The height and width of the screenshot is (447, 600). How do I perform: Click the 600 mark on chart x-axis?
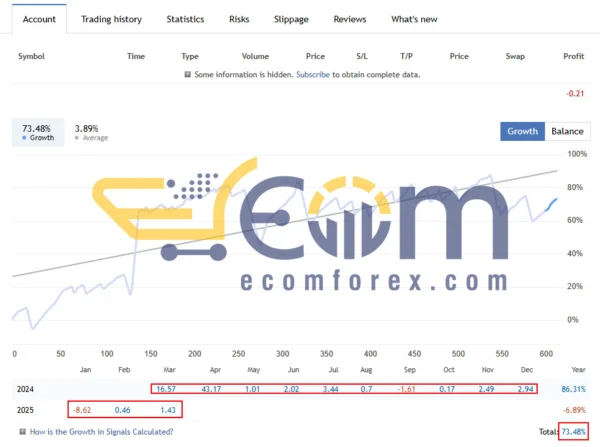[546, 354]
